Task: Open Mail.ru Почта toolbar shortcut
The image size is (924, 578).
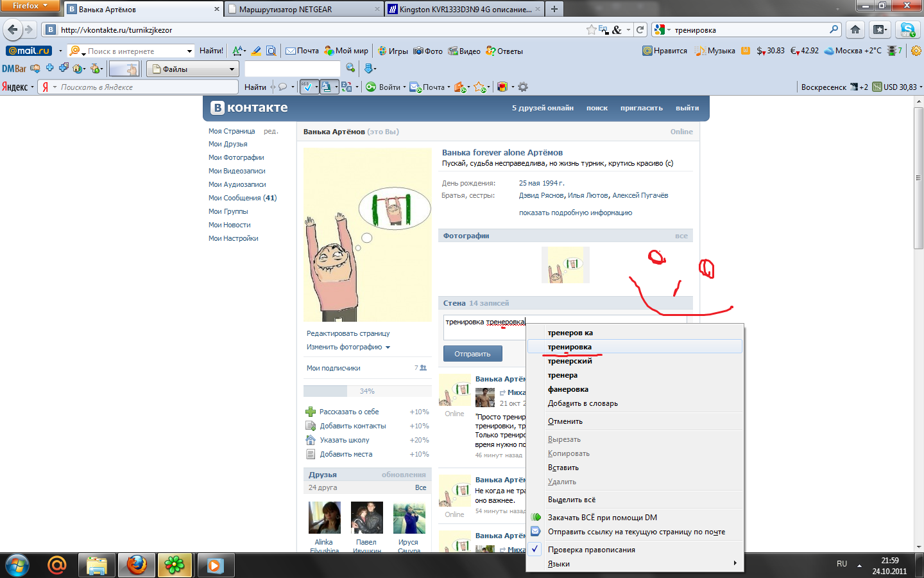Action: 302,51
